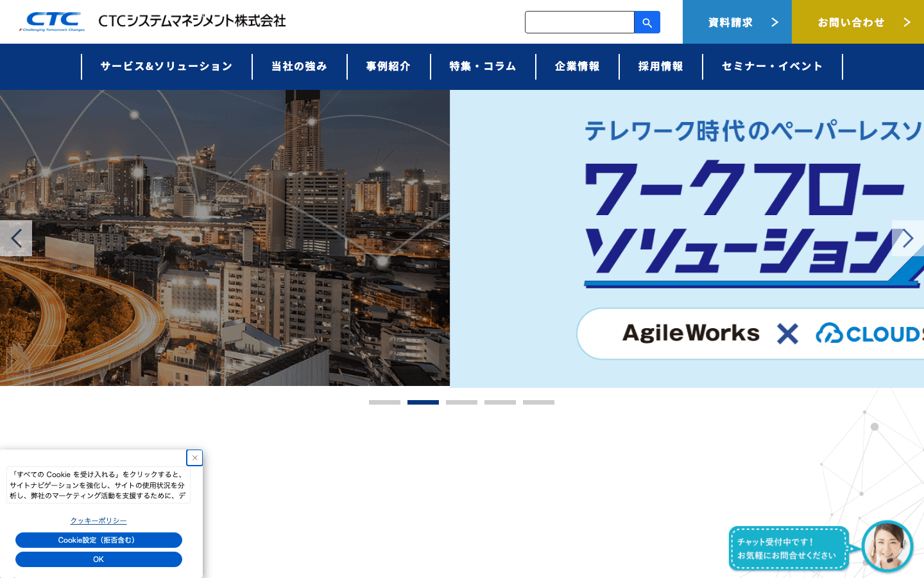
Task: Open the クッキーポリシー link
Action: (99, 521)
